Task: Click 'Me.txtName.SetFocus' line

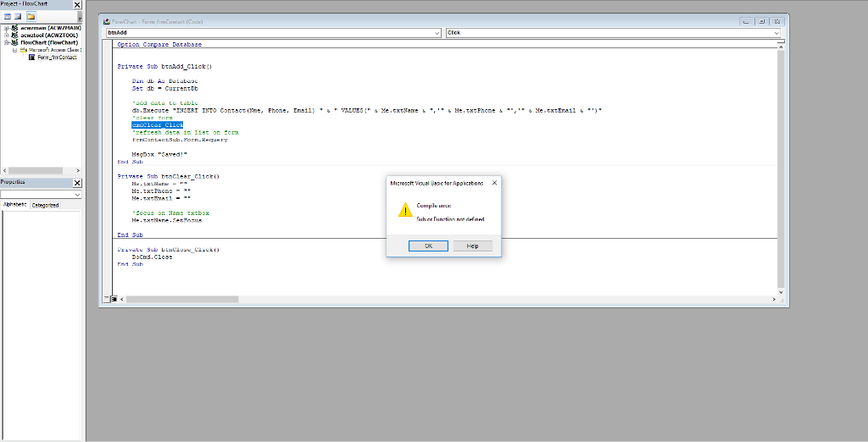Action: click(x=167, y=220)
